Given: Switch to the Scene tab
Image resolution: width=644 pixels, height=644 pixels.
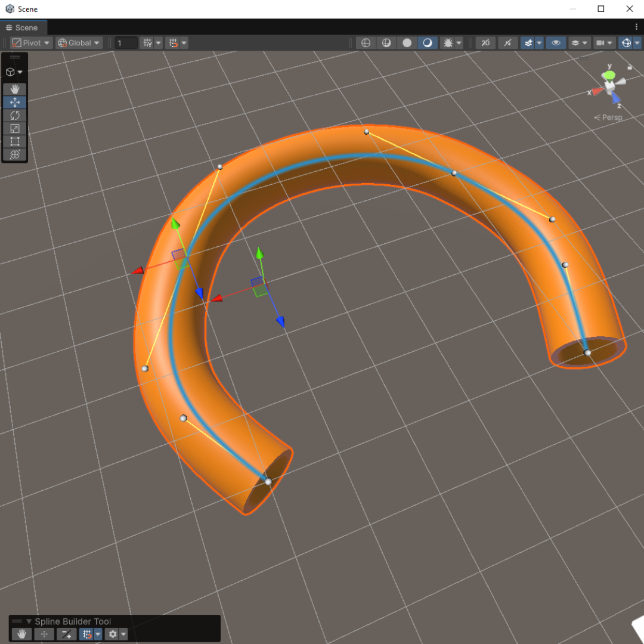Looking at the screenshot, I should (23, 27).
